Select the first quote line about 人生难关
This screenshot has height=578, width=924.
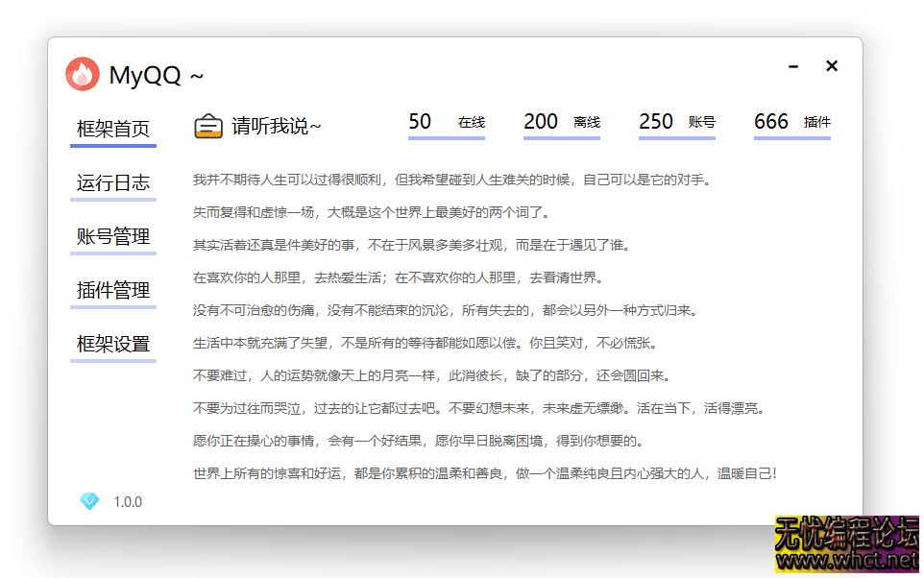pyautogui.click(x=451, y=179)
